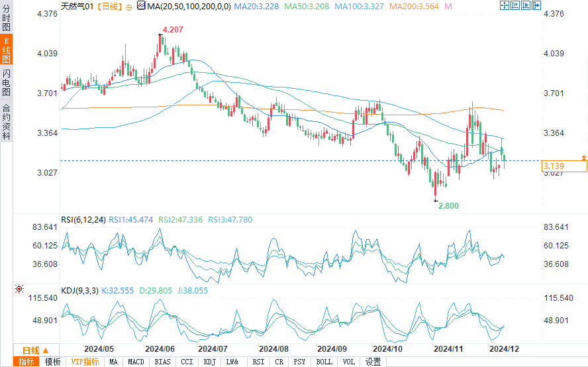The width and height of the screenshot is (588, 367).
Task: Open the 设置 settings button
Action: (373, 362)
